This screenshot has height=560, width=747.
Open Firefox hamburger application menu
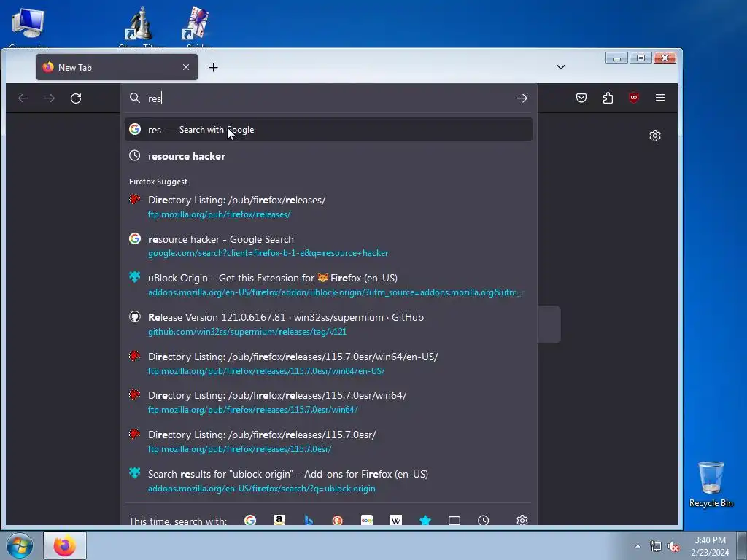click(x=659, y=98)
